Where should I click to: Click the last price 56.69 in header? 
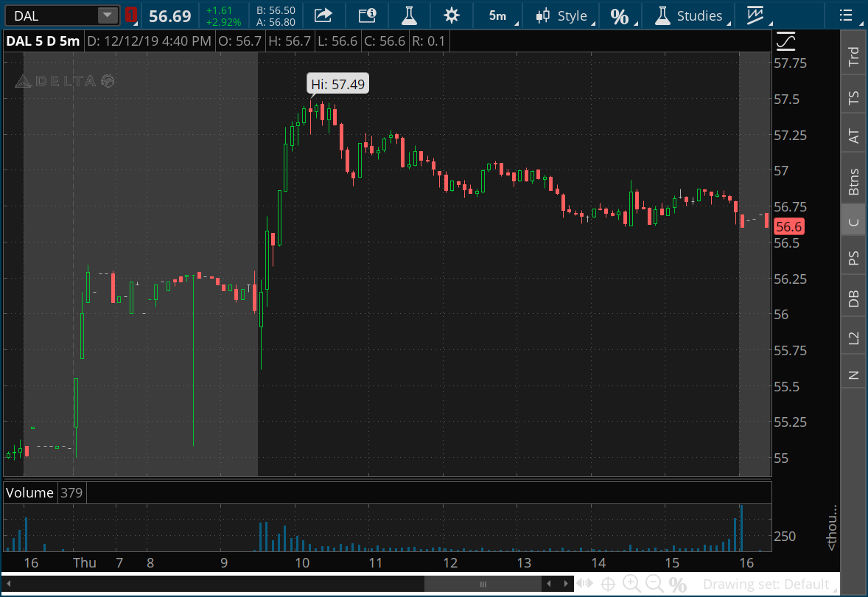pyautogui.click(x=170, y=16)
